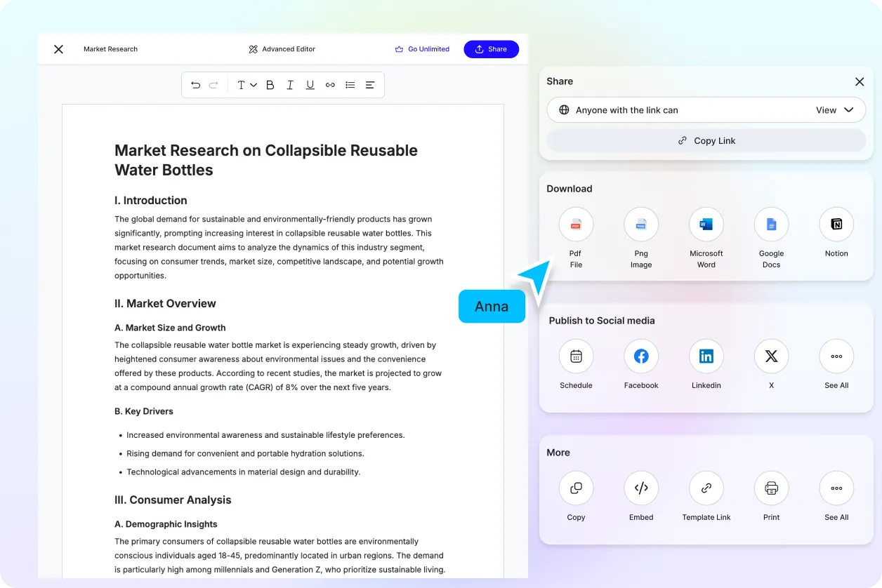882x588 pixels.
Task: Click Go Unlimited upgrade link
Action: pos(422,49)
